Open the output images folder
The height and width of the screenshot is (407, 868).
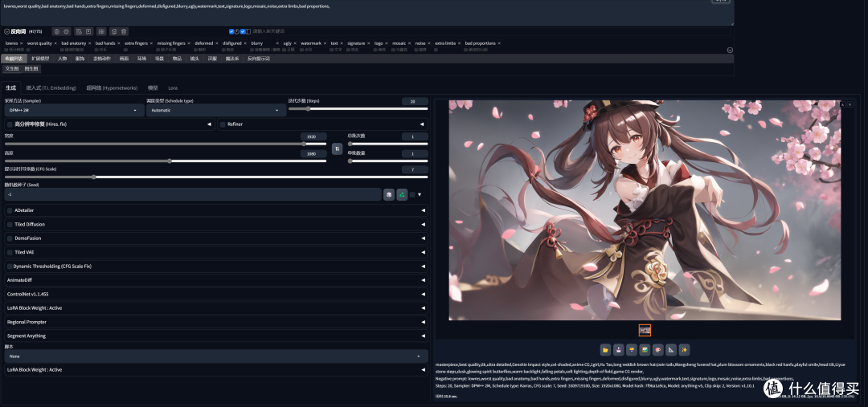point(606,349)
